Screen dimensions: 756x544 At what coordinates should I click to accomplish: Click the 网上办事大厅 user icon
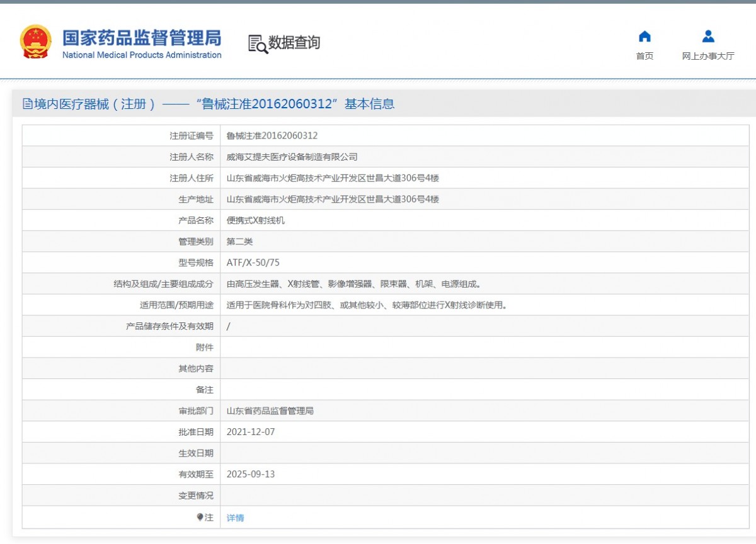coord(708,37)
